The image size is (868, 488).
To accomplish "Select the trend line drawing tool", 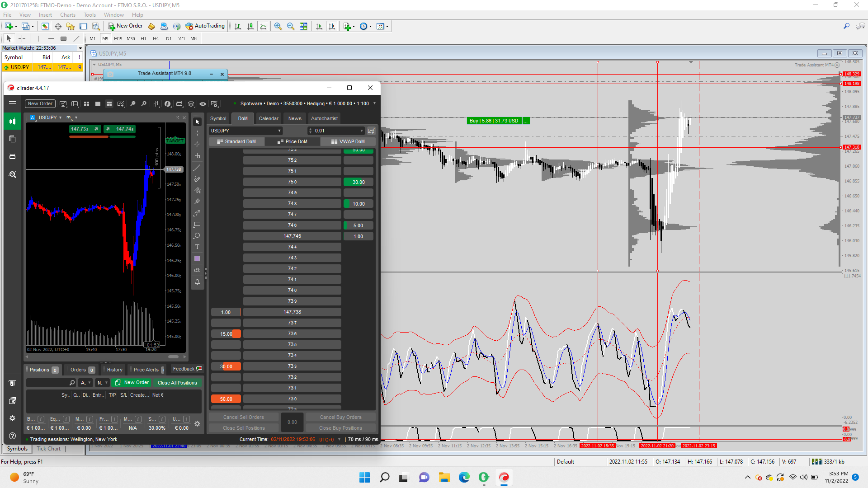I will tap(197, 168).
